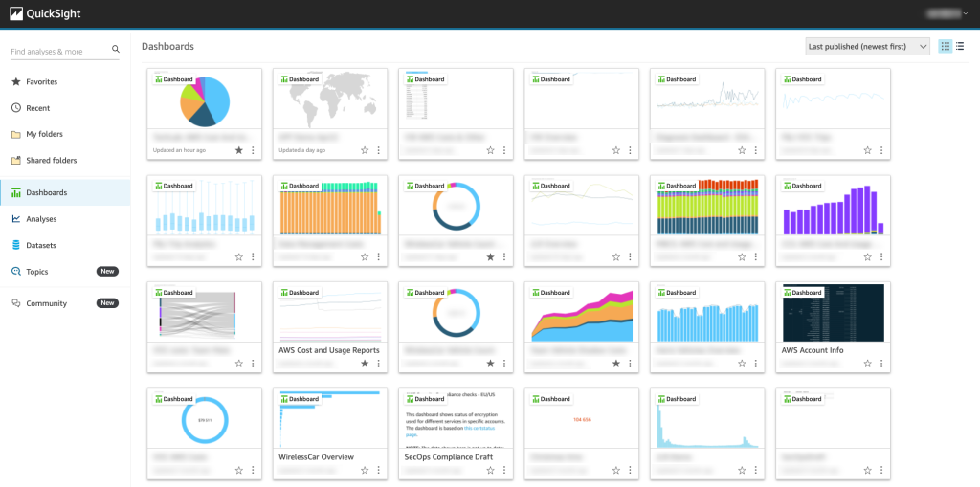Open three-dot menu on orange stacked bar dashboard
The width and height of the screenshot is (980, 487).
tap(378, 257)
